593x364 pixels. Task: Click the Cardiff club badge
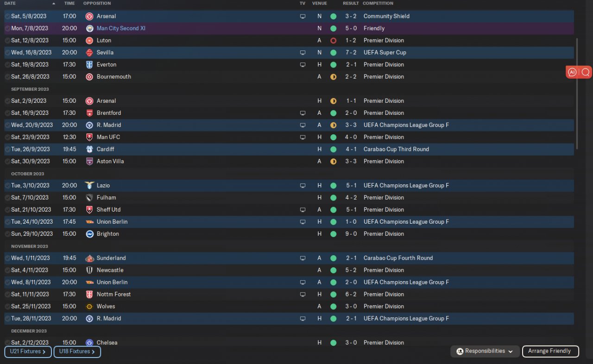pos(89,149)
